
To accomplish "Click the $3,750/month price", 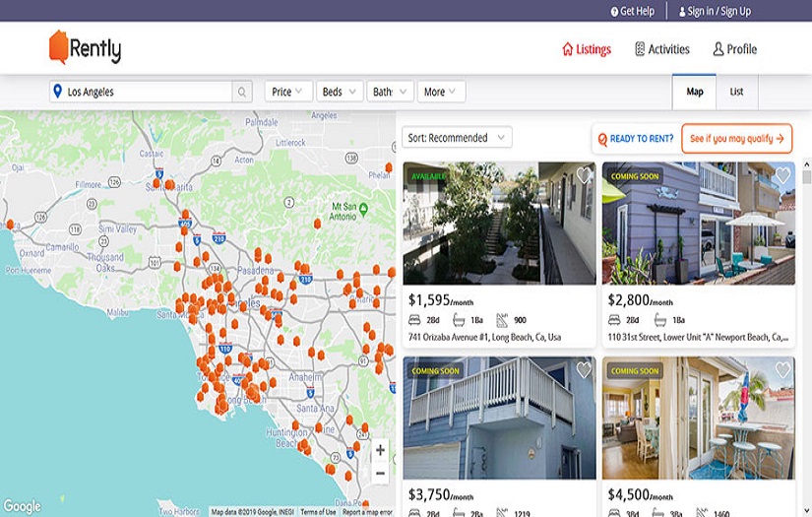I will coord(441,494).
